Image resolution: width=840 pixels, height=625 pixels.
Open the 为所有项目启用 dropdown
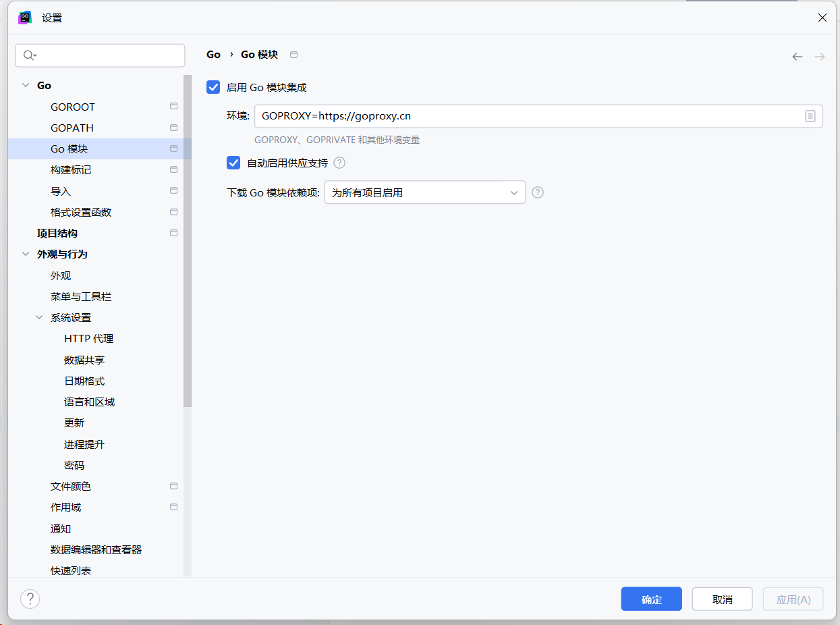click(x=424, y=192)
